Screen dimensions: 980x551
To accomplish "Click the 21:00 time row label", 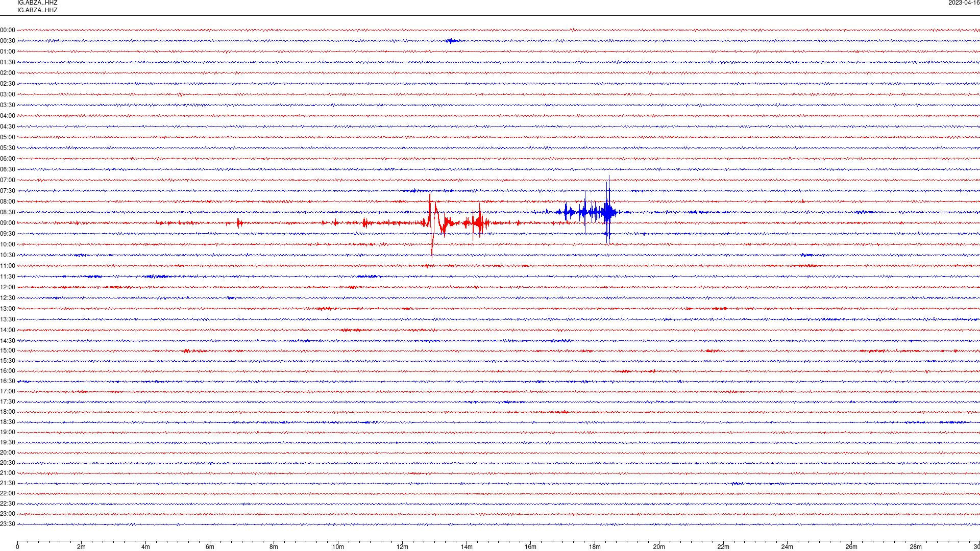I will 8,473.
